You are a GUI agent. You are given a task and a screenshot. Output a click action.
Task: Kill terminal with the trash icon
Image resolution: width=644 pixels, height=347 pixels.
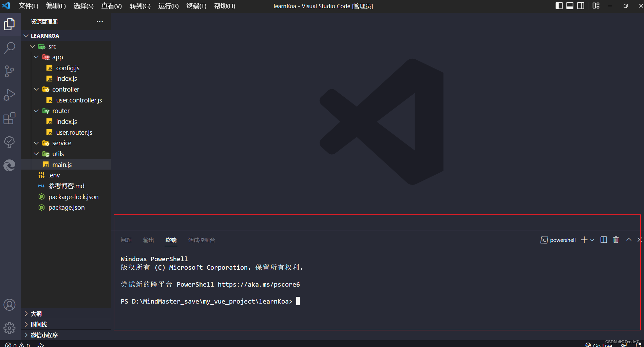pos(616,240)
